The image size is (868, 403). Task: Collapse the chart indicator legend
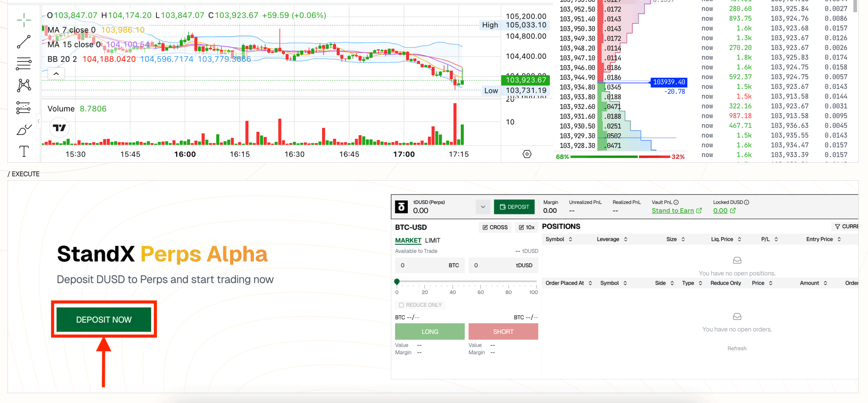pos(56,74)
